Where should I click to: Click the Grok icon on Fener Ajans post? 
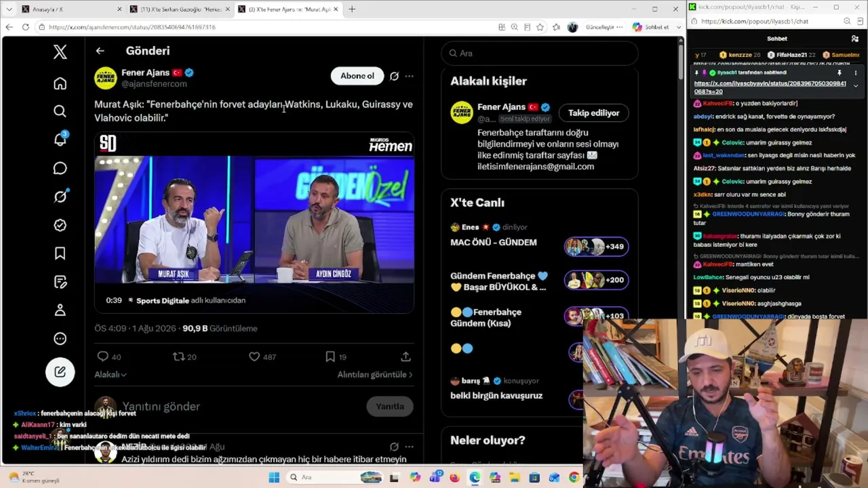coord(394,76)
